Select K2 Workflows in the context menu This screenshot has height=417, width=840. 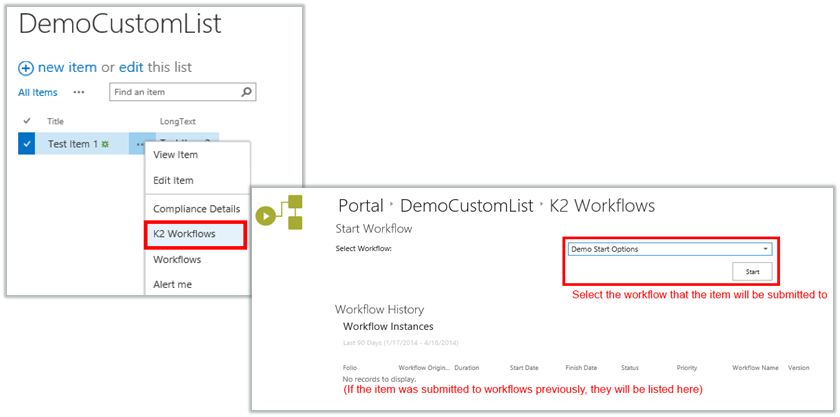(x=196, y=234)
